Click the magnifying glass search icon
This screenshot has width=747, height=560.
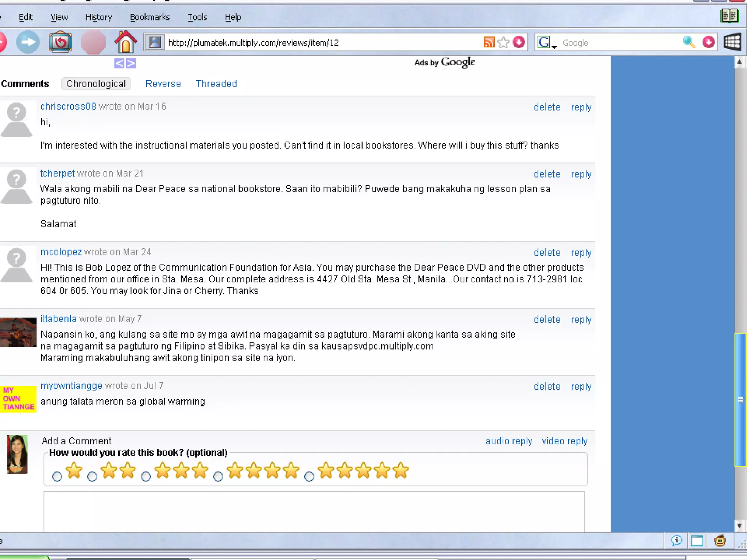pos(688,42)
